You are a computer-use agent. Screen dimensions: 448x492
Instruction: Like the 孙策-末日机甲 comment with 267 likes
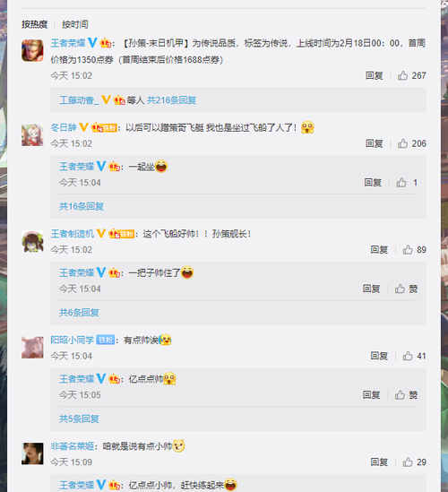click(x=411, y=75)
